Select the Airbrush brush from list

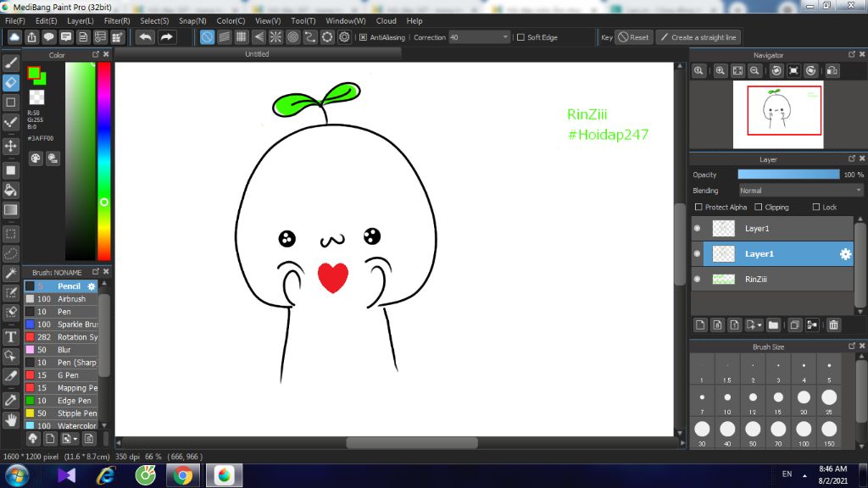tap(71, 299)
